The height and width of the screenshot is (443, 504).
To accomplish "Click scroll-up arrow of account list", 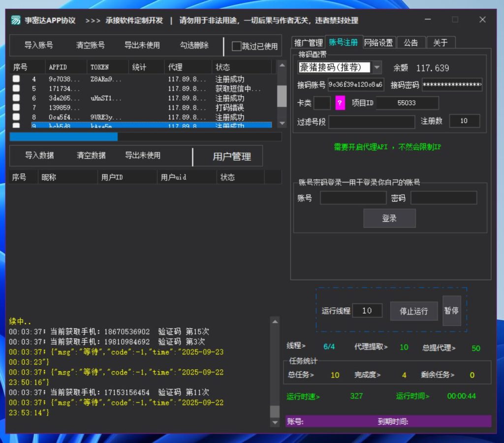I will point(282,65).
